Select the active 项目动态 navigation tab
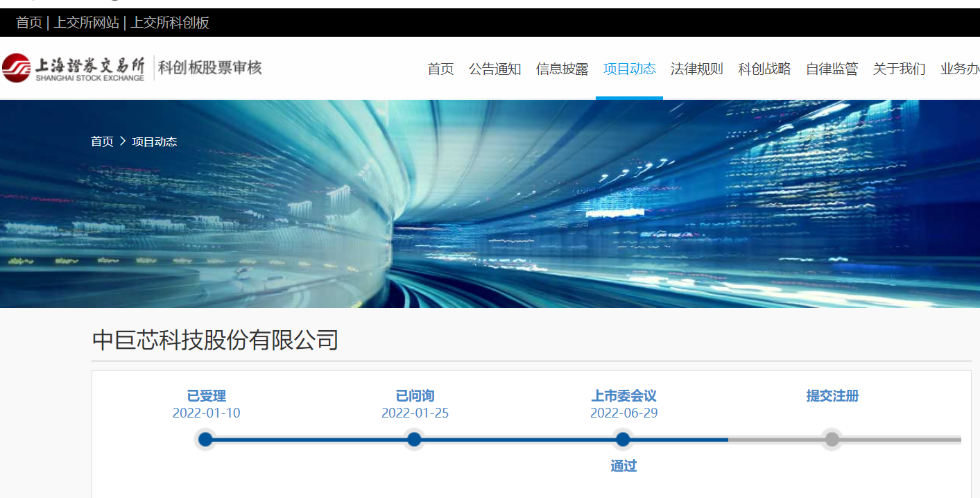Screen dimensions: 980x498 (x=629, y=69)
